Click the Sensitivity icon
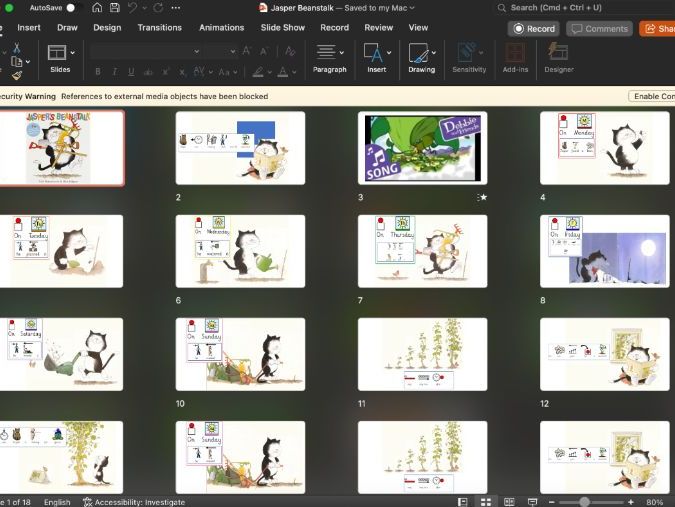Screen dimensions: 675x507 466,53
